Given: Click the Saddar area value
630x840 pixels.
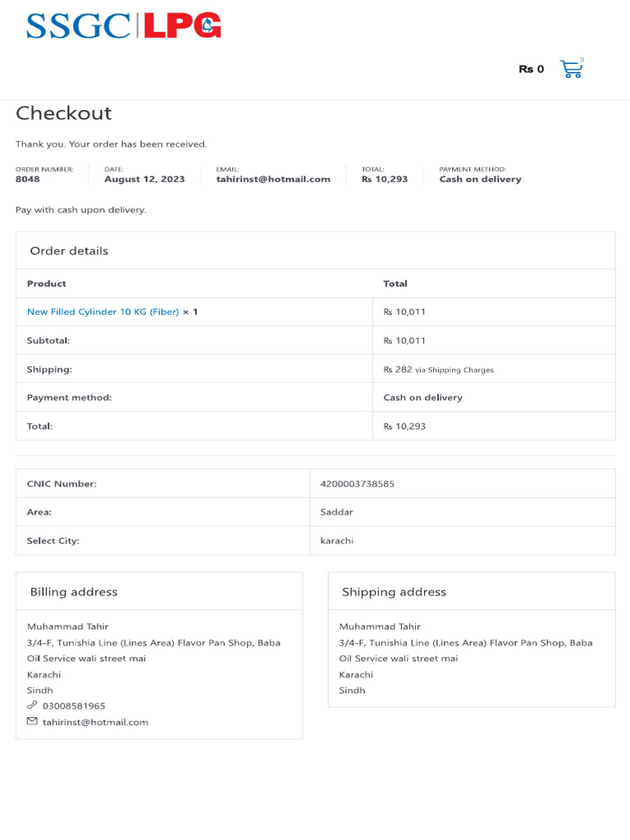Looking at the screenshot, I should point(336,512).
